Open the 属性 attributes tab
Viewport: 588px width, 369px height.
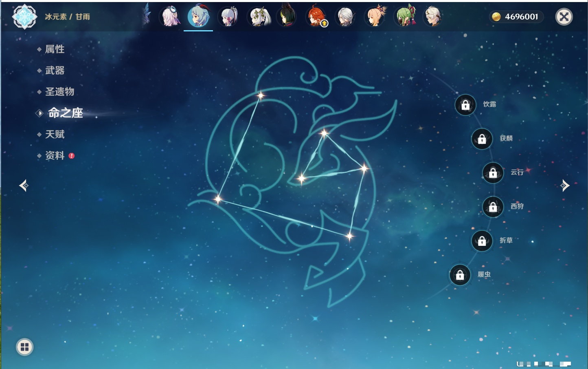pos(55,49)
